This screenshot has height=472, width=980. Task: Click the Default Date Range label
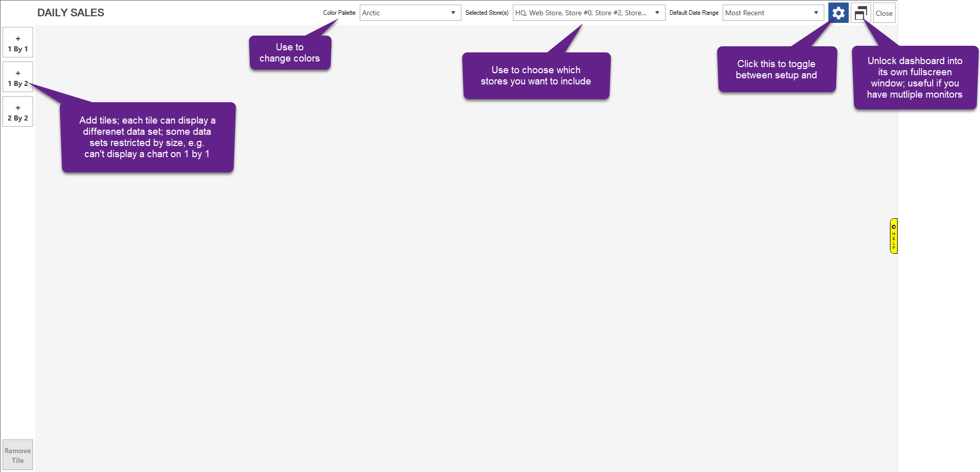click(x=694, y=13)
